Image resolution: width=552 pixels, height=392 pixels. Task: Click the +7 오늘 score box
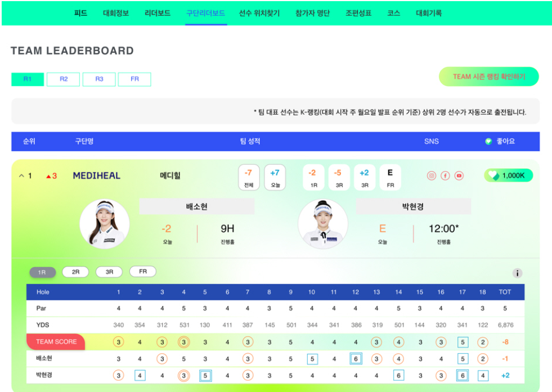[275, 177]
